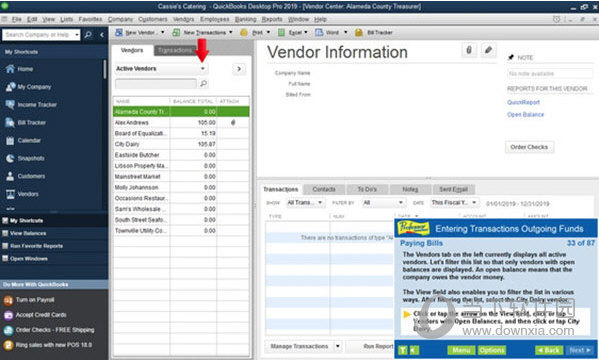Open the Company menu
Screen dimensions: 599x360
120,19
